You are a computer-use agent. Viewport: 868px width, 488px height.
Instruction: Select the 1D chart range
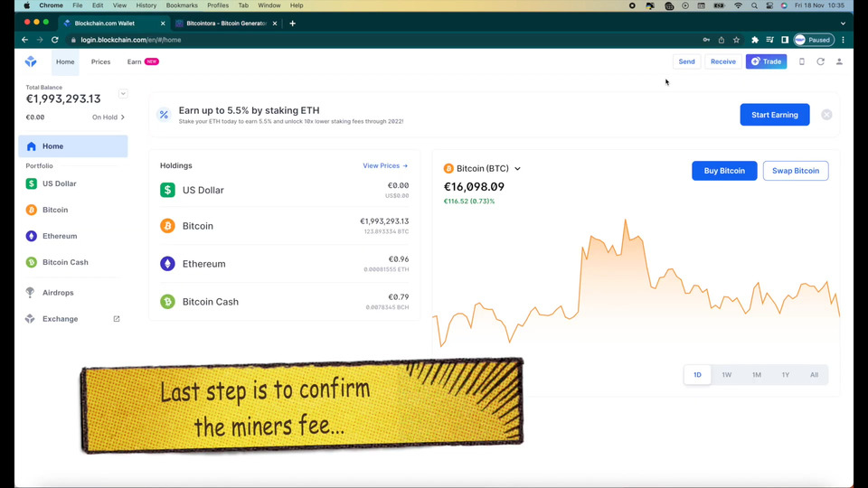(x=697, y=374)
